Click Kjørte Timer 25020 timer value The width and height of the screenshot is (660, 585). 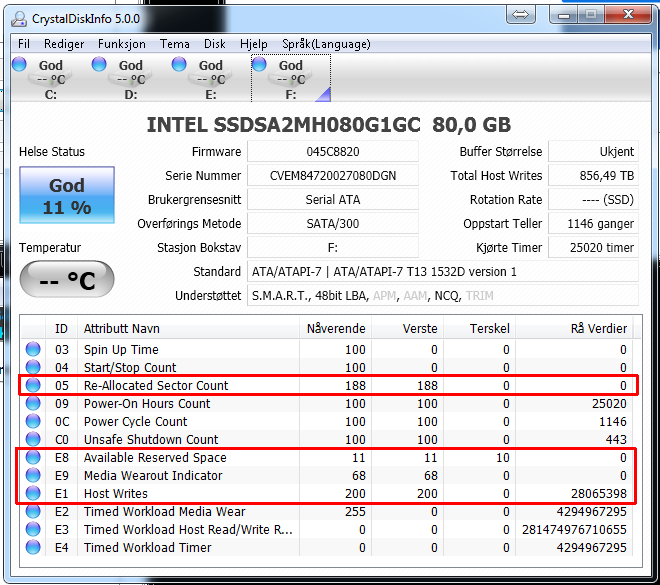[593, 247]
